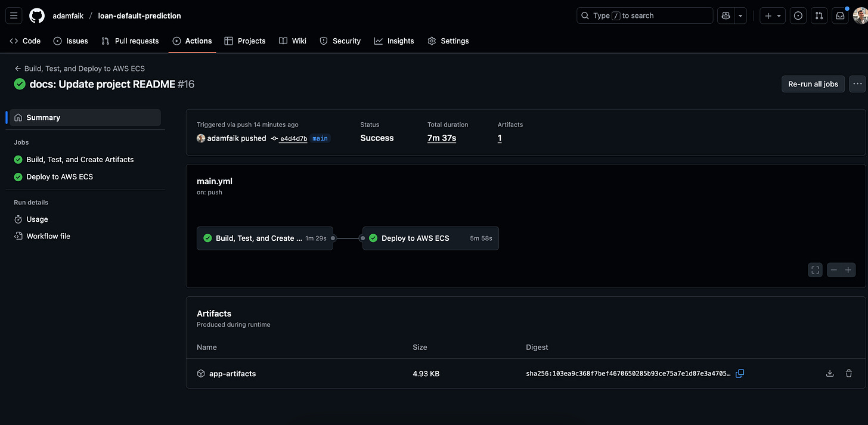
Task: Open the notifications inbox icon
Action: (840, 16)
